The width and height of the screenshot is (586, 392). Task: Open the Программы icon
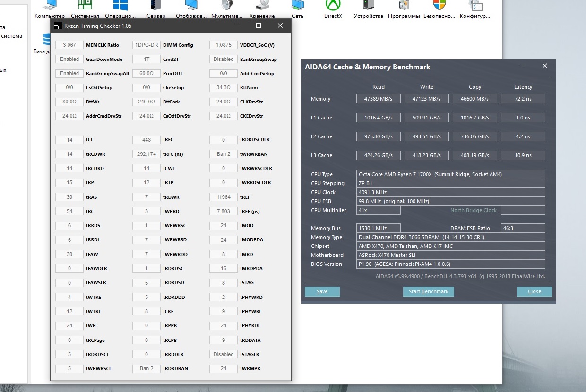coord(404,9)
